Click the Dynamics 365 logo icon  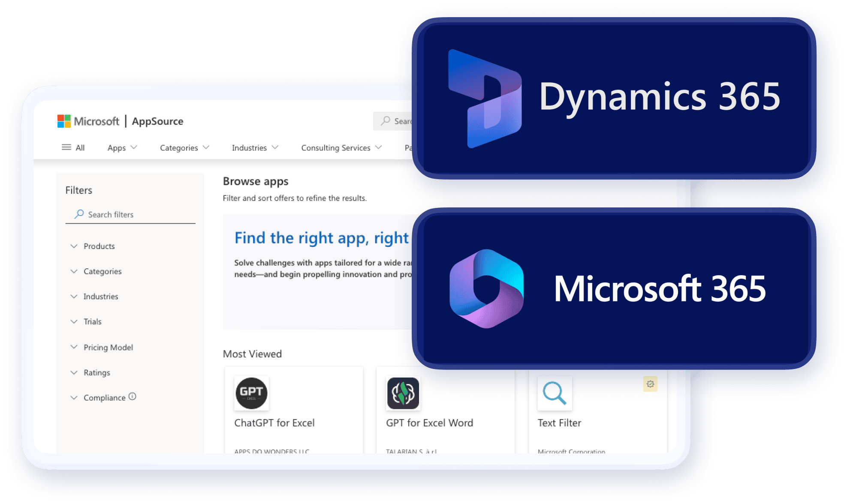pos(485,99)
